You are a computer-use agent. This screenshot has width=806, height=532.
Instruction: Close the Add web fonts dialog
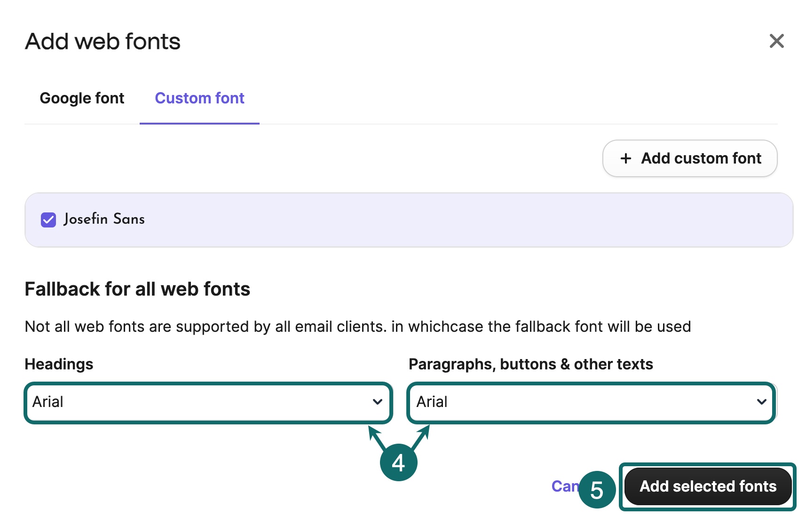[x=777, y=41]
